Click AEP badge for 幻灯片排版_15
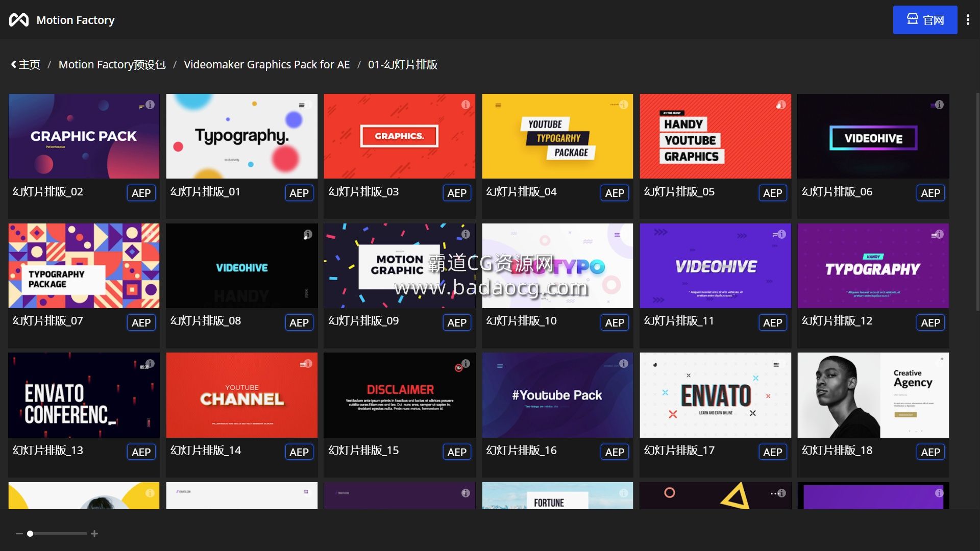 click(457, 452)
